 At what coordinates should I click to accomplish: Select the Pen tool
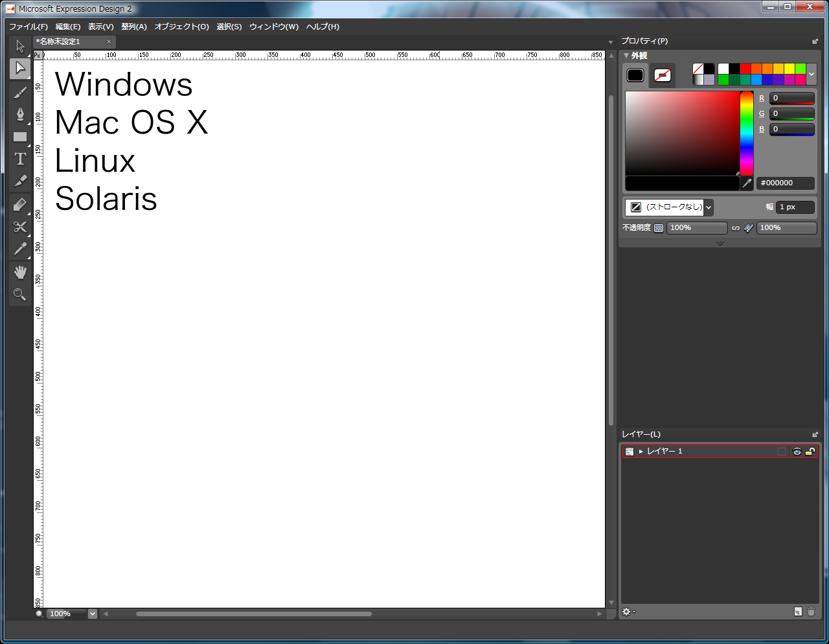pyautogui.click(x=20, y=114)
